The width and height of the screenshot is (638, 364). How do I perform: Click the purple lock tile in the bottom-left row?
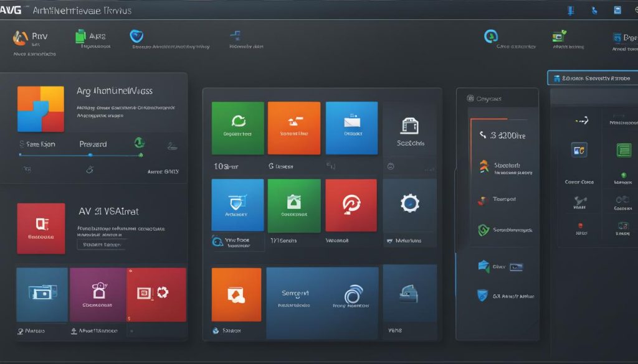(98, 294)
